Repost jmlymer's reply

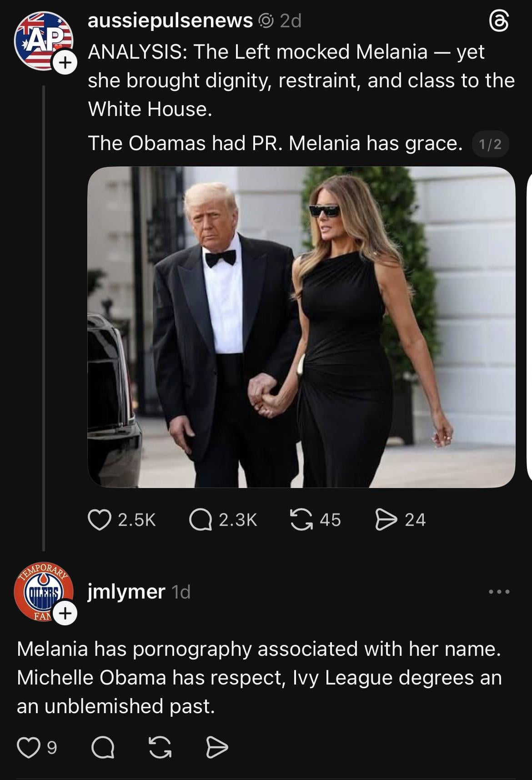click(160, 748)
